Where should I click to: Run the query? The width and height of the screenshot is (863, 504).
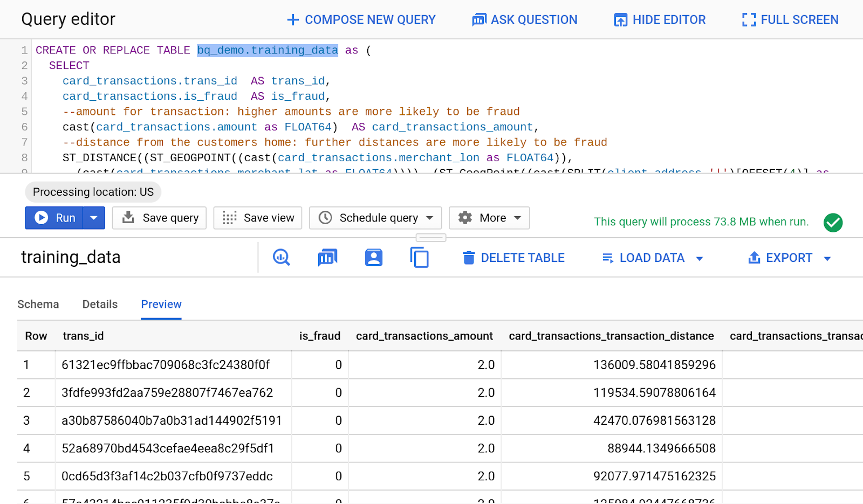54,218
